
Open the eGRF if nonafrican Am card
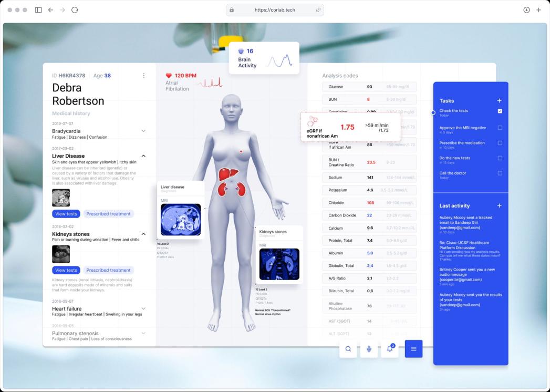pos(350,127)
